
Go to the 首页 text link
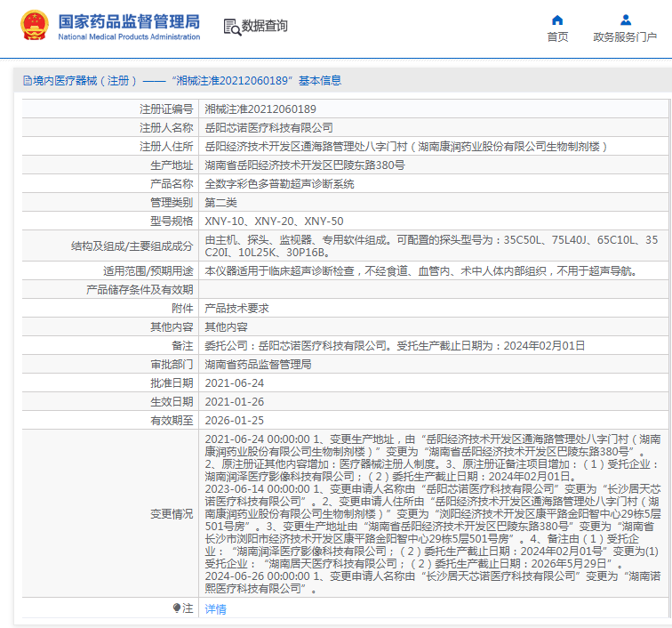point(557,37)
